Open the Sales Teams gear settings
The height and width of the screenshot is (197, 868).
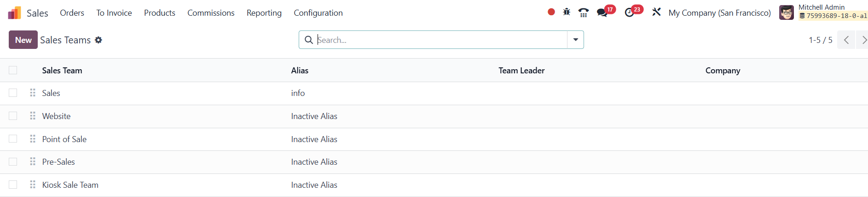(98, 40)
